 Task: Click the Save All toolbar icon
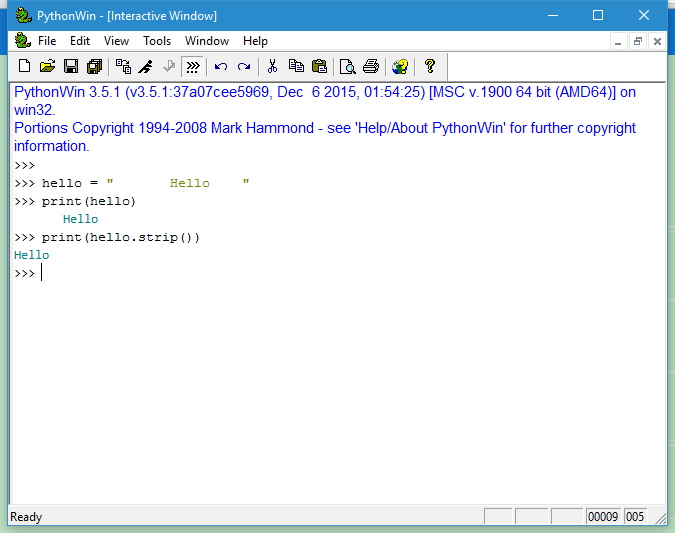click(94, 66)
